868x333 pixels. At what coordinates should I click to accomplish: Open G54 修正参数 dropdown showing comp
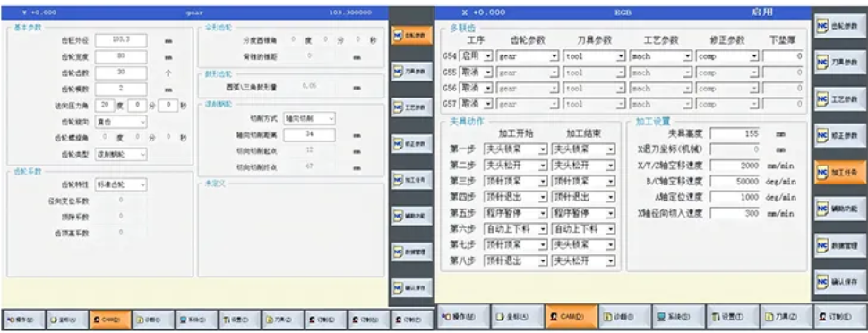(x=726, y=56)
